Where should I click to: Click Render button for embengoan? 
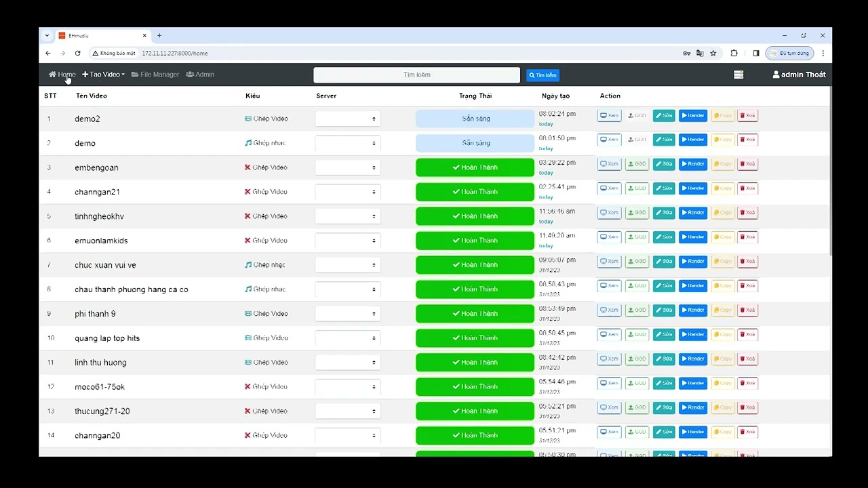tap(693, 164)
